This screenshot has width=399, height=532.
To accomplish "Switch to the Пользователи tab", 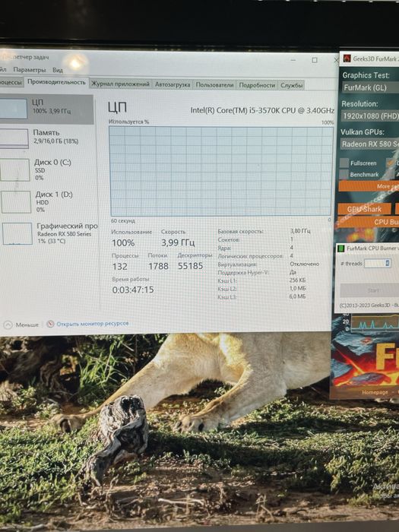I will tap(214, 85).
